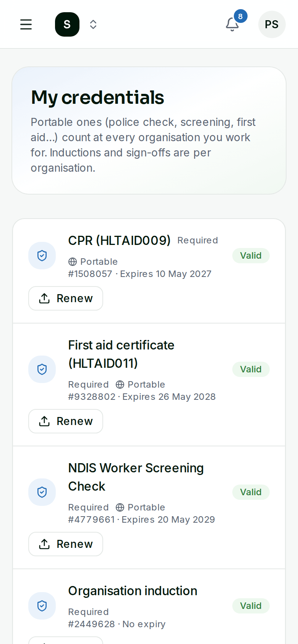Click the CPR (HLTAID009) title
Viewport: 298px width, 644px height.
(x=119, y=240)
